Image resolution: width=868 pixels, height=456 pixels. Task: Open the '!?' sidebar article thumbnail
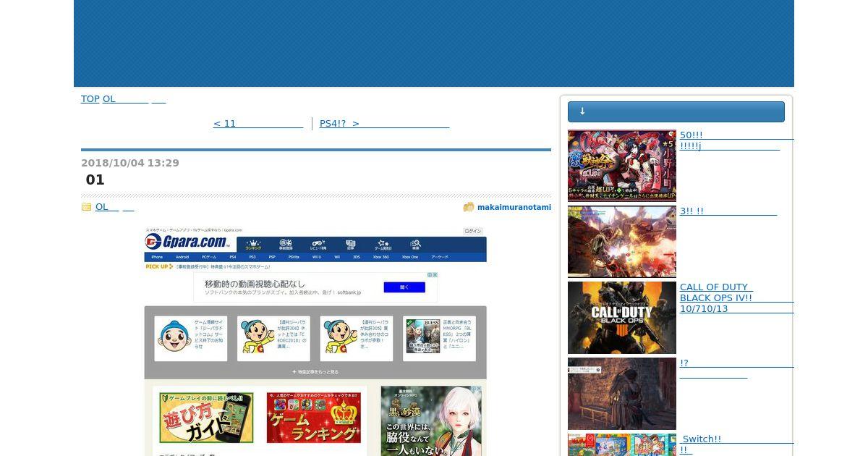tap(622, 394)
